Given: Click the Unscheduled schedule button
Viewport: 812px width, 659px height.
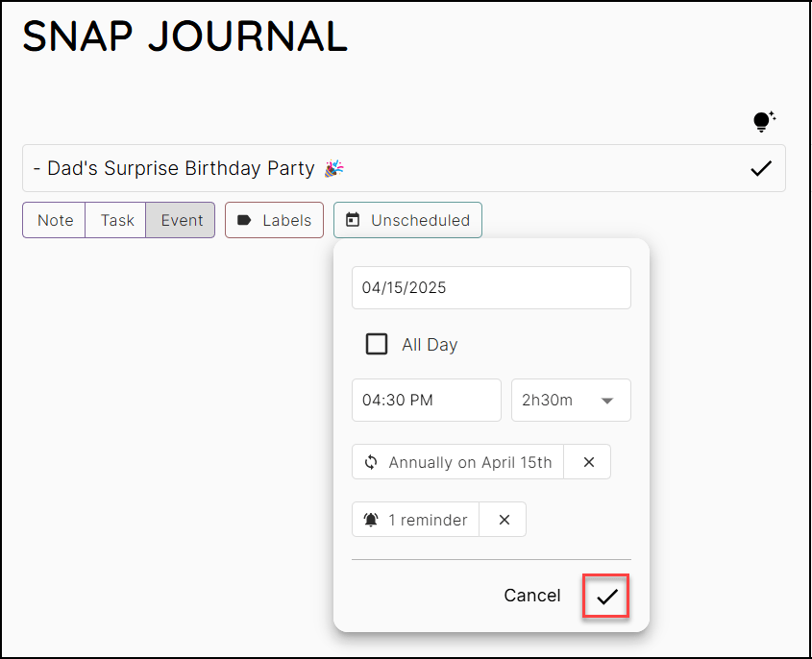Looking at the screenshot, I should pos(408,220).
